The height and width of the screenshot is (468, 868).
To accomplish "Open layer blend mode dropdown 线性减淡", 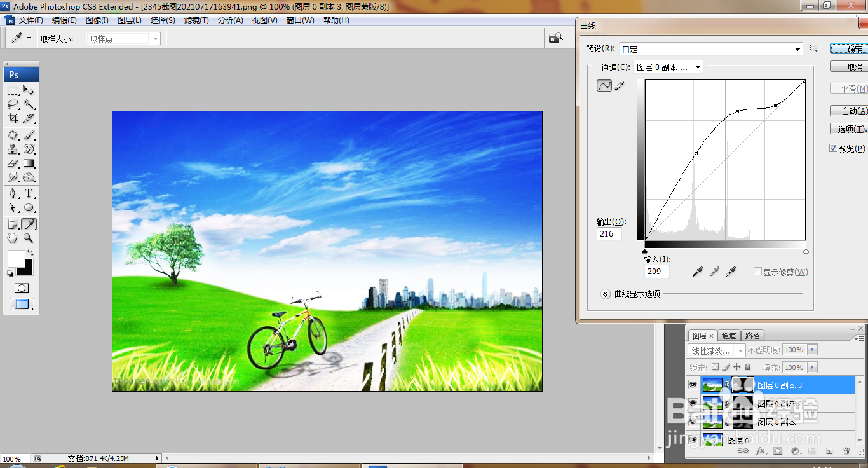I will [x=717, y=350].
